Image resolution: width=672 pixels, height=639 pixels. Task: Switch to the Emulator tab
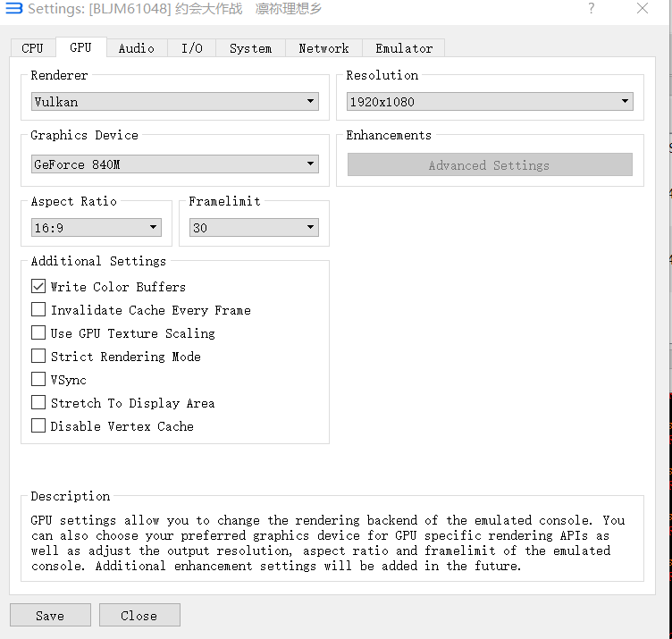click(404, 48)
